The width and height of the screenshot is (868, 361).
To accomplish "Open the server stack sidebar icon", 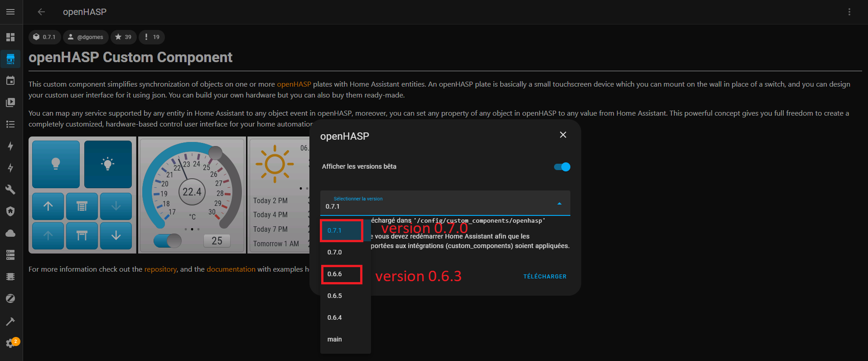I will pos(10,255).
